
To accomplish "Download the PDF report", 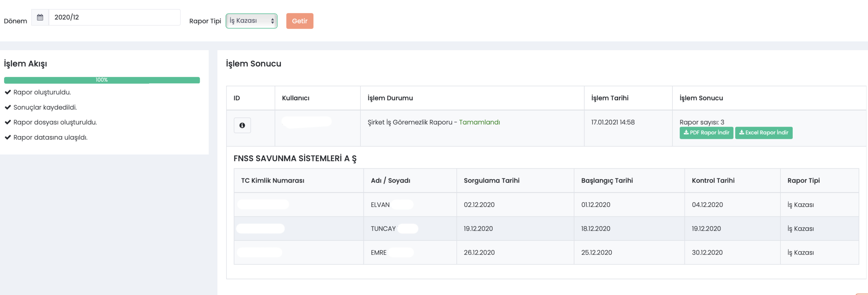I will tap(706, 133).
